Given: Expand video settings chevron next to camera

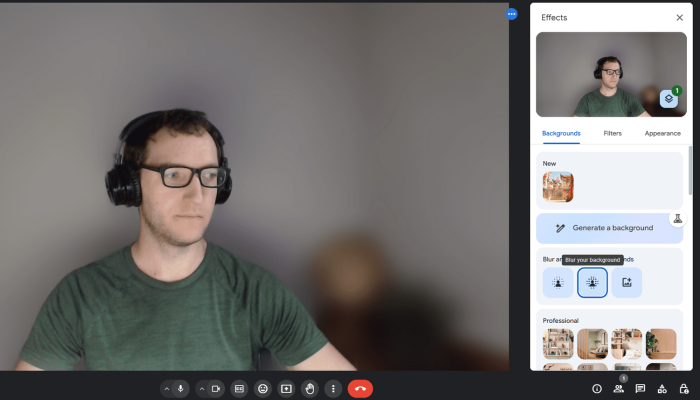Looking at the screenshot, I should click(201, 388).
